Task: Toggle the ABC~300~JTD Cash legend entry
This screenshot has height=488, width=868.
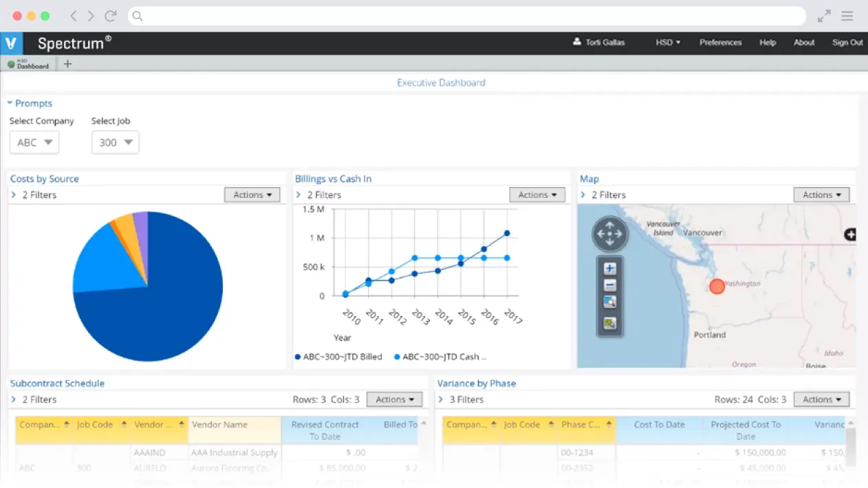Action: click(440, 357)
